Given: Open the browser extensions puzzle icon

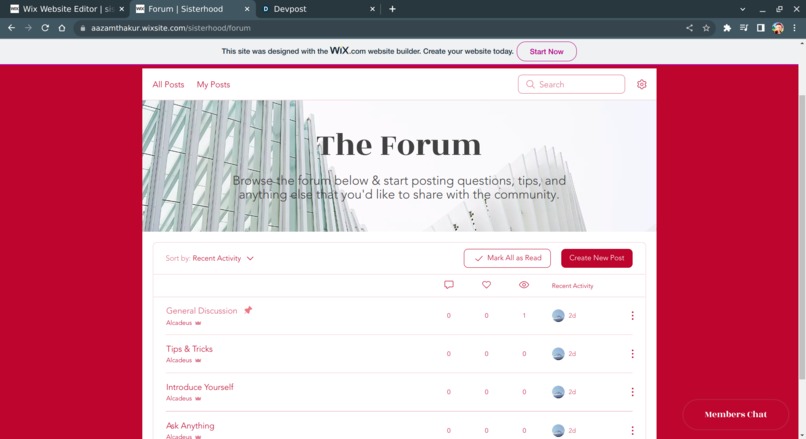Looking at the screenshot, I should [x=727, y=28].
